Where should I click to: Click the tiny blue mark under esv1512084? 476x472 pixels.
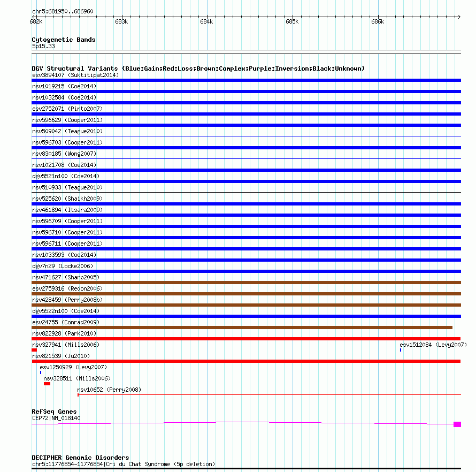pos(401,350)
